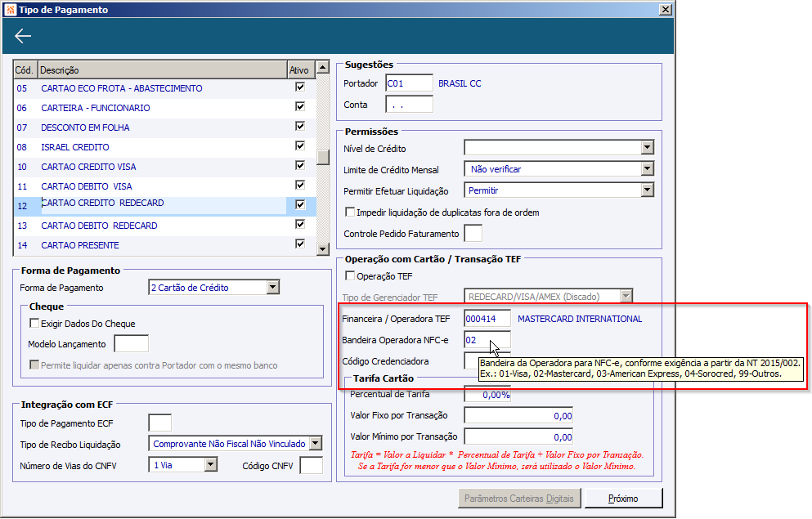Click the payment list scrollbar thumb
The image size is (812, 519).
[323, 157]
